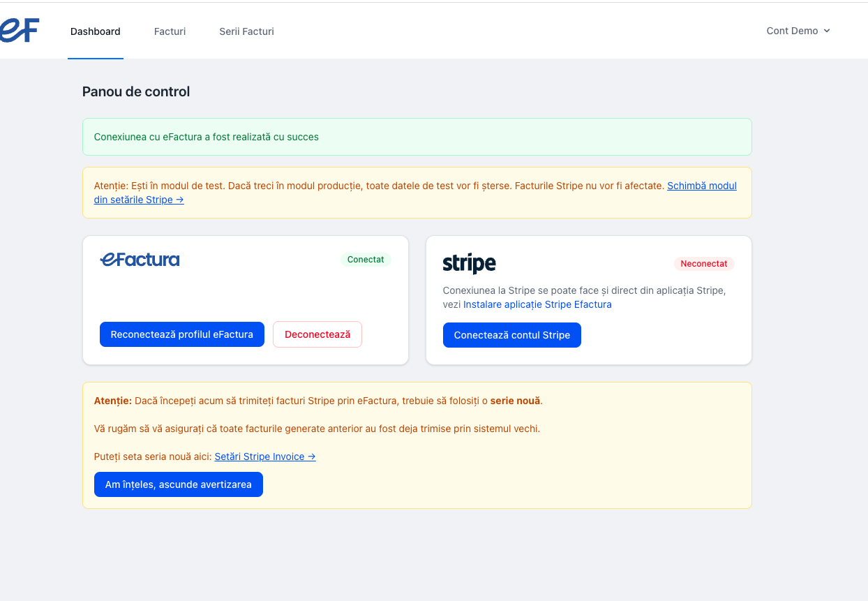Click Conectează contul Stripe button

pos(512,335)
